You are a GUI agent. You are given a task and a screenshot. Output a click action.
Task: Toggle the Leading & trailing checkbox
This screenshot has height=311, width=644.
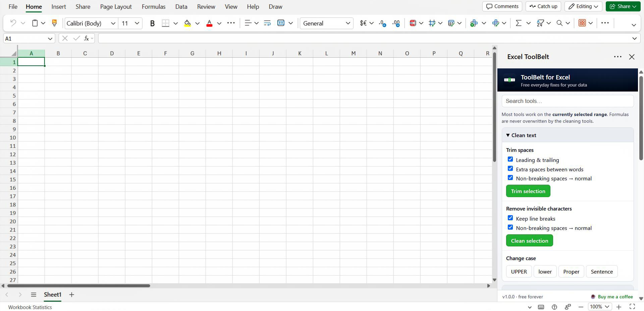(510, 159)
